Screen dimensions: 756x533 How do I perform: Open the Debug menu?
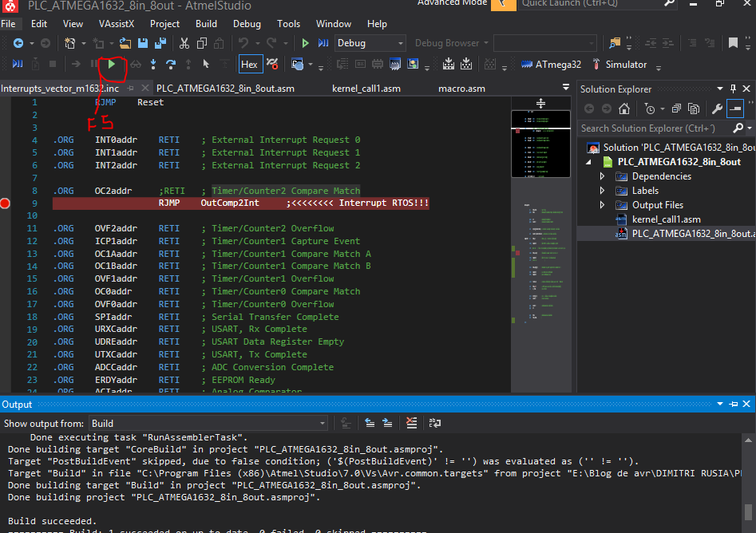(247, 24)
